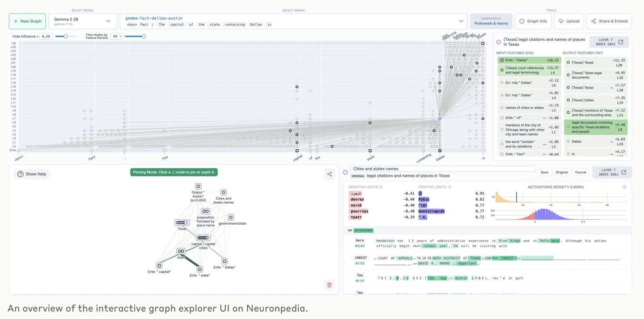This screenshot has height=319, width=644.
Task: Select output feature Dallas +5.03
Action: 596,142
